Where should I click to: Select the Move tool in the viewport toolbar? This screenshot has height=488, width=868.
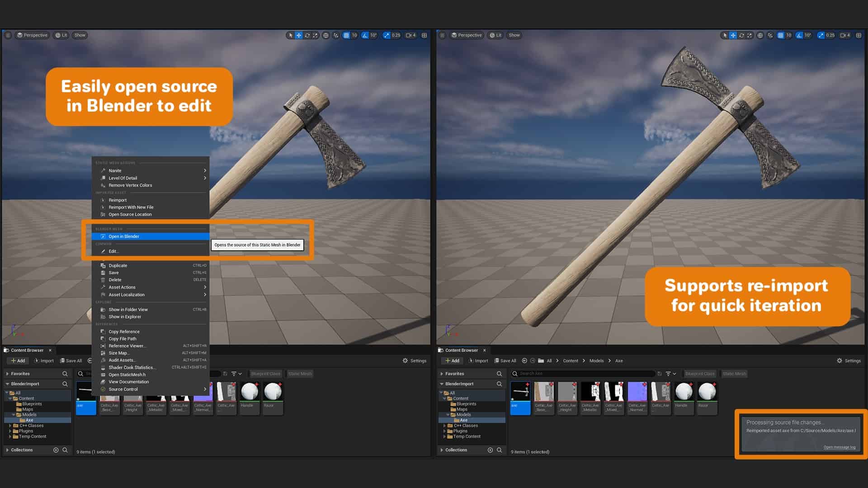point(299,35)
